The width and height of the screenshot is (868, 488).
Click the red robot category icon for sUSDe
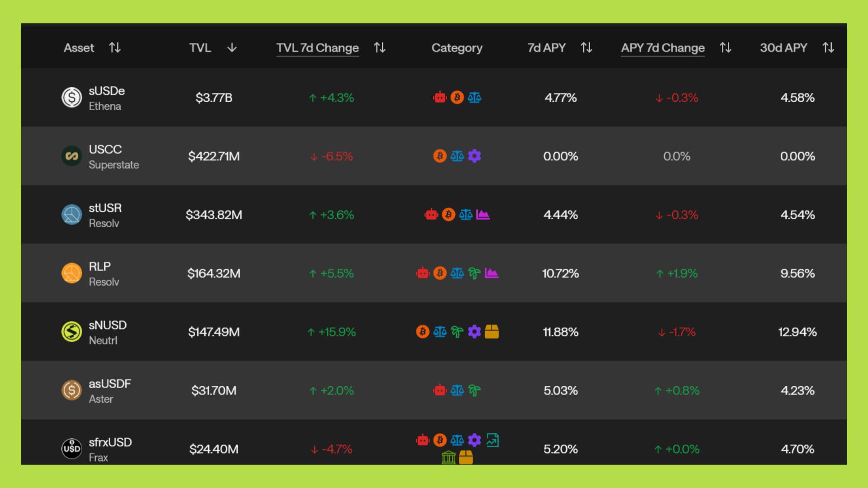click(439, 98)
